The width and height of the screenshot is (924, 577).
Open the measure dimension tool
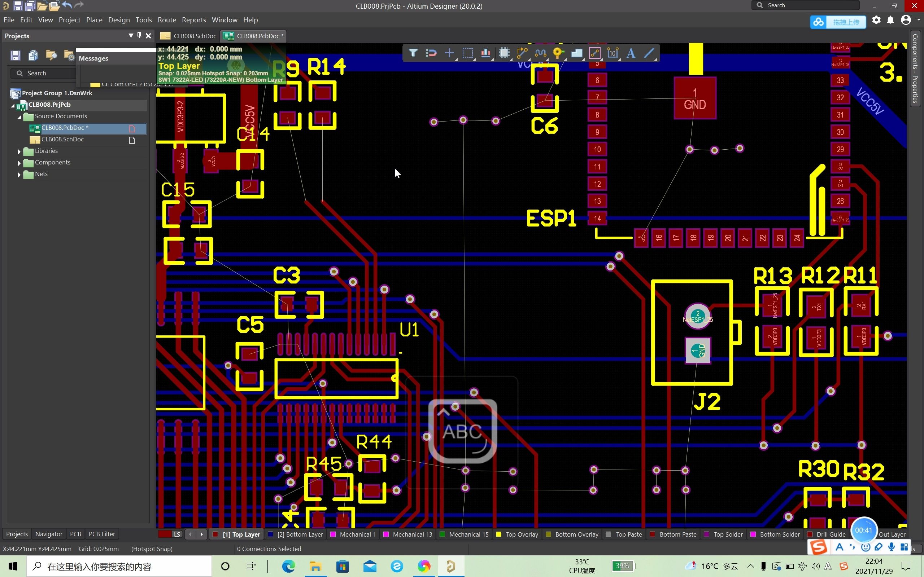[x=613, y=53]
